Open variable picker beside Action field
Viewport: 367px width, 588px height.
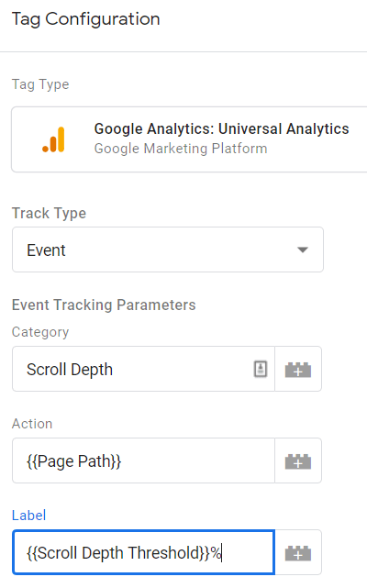coord(298,460)
